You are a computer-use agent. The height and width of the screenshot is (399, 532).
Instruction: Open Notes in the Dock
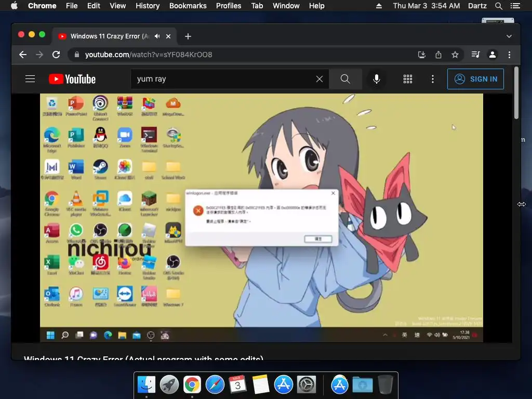point(261,385)
